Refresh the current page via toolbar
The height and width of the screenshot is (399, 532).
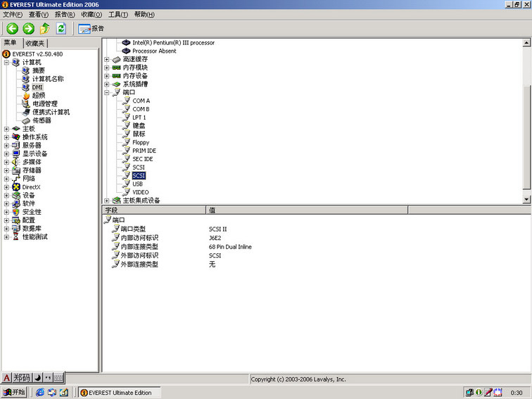61,28
